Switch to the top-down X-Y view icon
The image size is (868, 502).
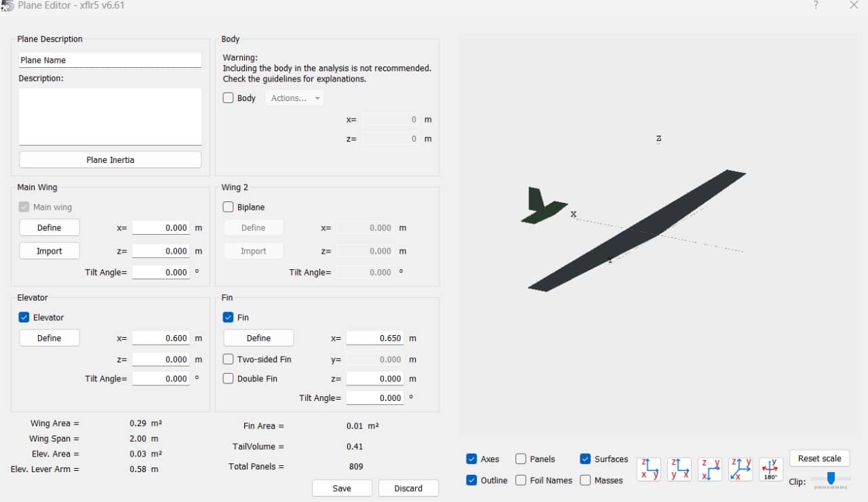coord(710,469)
